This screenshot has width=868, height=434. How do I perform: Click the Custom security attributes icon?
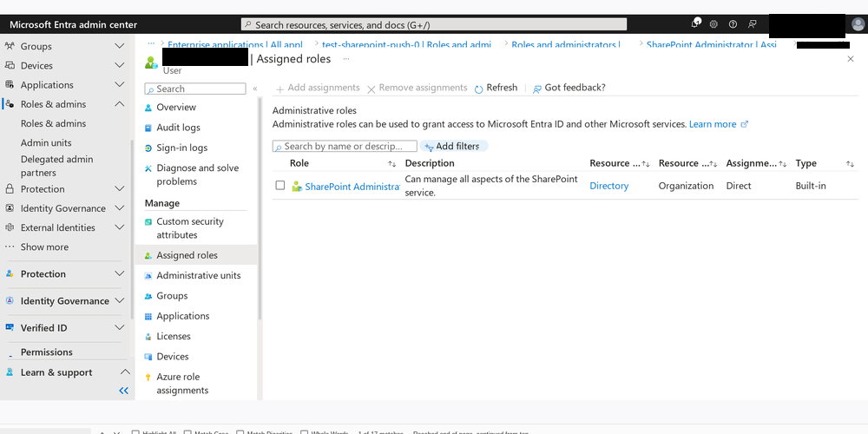click(148, 222)
